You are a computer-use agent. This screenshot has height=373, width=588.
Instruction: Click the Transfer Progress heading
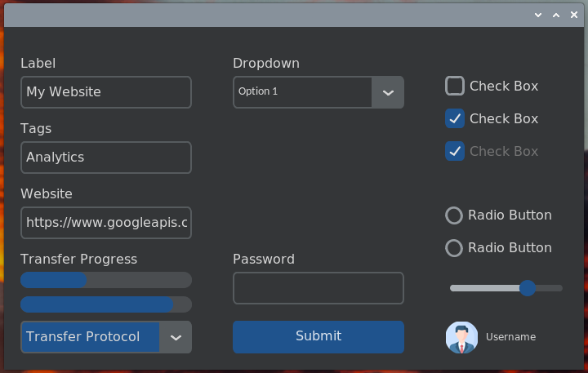click(x=78, y=259)
